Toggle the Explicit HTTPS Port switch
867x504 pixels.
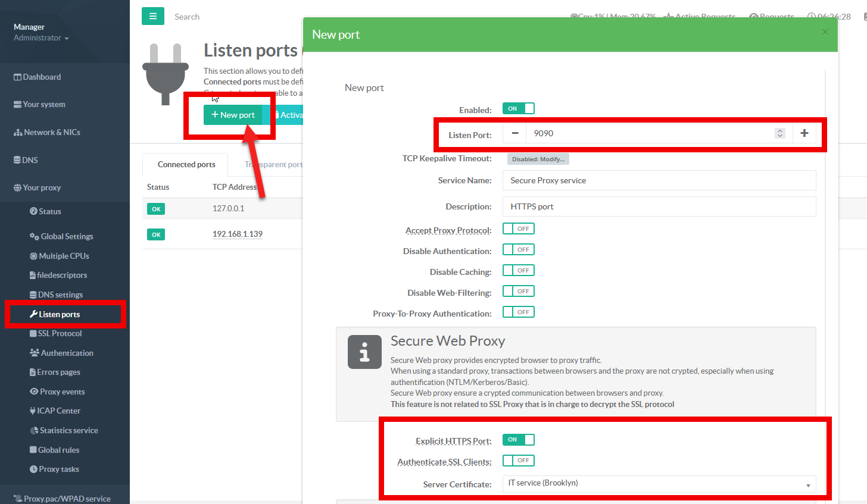pyautogui.click(x=518, y=440)
